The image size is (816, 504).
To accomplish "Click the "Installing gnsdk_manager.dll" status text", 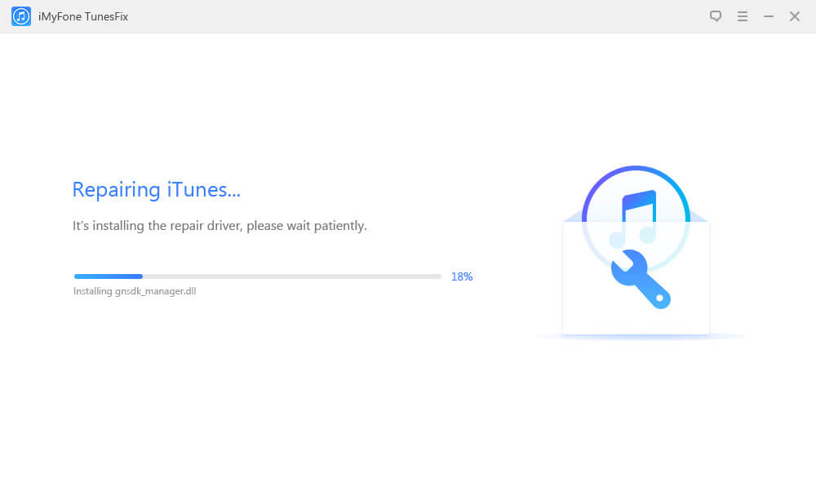I will coord(135,291).
